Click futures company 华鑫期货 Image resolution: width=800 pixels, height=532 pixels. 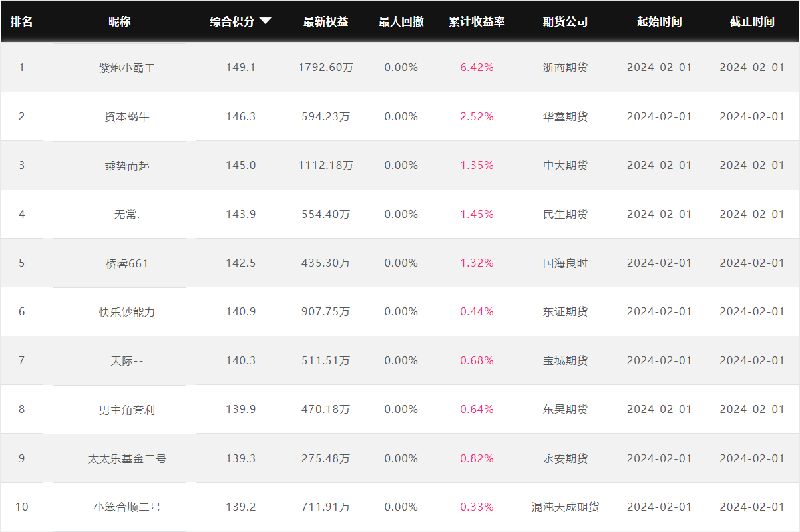point(566,116)
